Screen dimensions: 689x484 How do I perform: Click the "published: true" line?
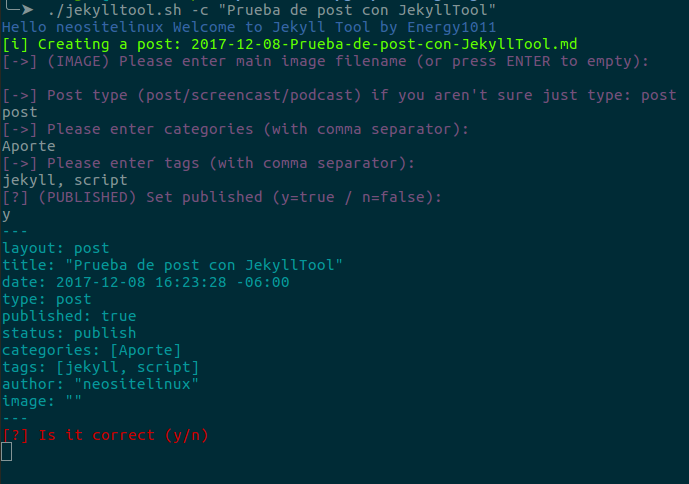69,316
